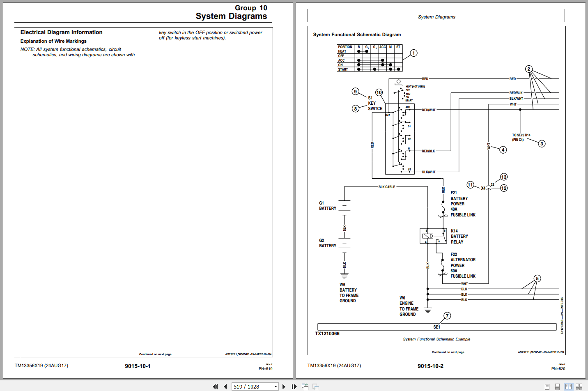Click callout number 9 near key switch

[x=356, y=92]
